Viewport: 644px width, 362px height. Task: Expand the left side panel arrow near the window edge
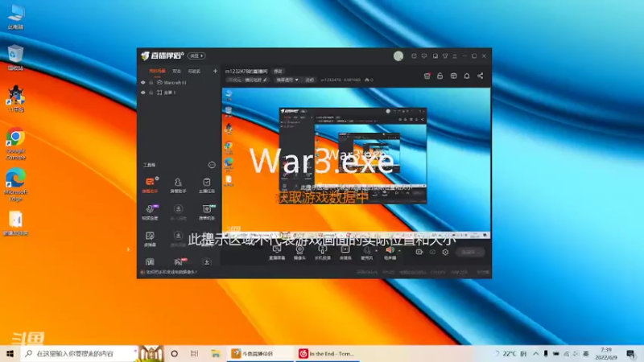(128, 249)
